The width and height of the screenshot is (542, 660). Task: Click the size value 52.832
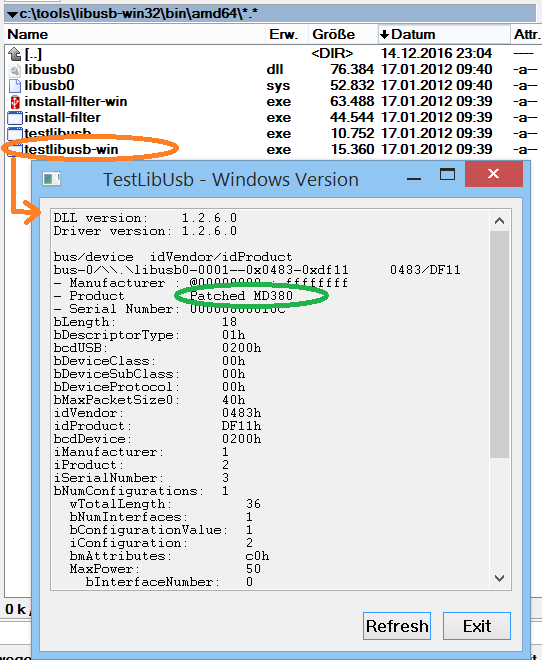[352, 85]
